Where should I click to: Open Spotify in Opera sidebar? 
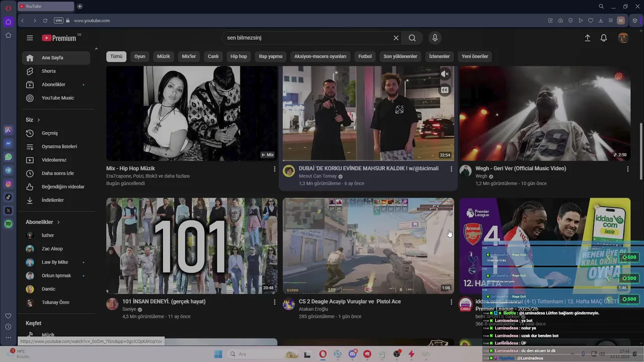pos(8,224)
